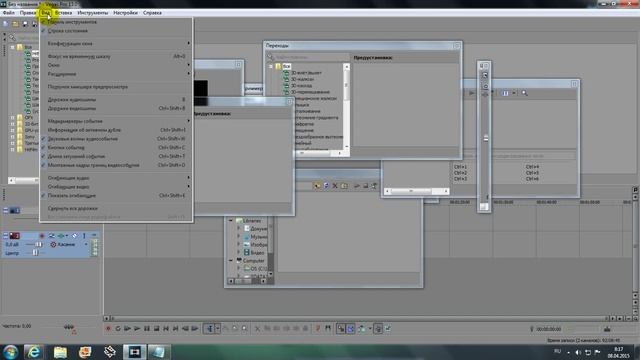This screenshot has width=640, height=360.
Task: Select the Zoom edit tool in bottom toolbar
Action: click(x=244, y=329)
